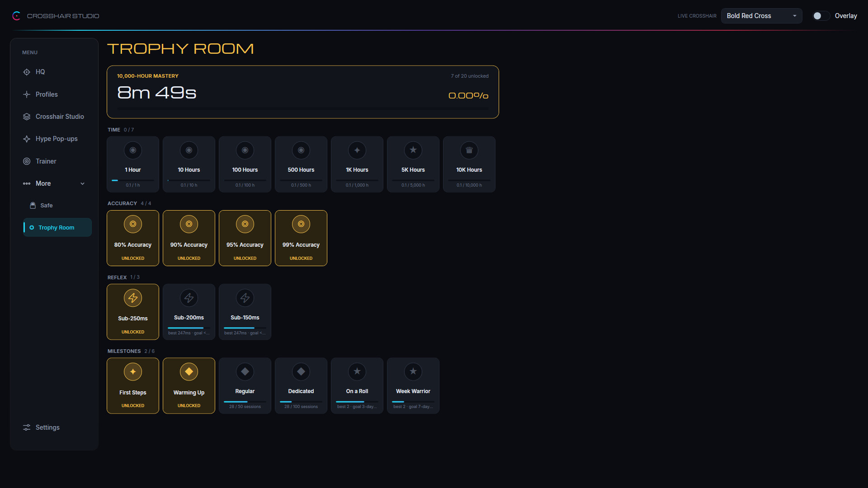The height and width of the screenshot is (488, 868).
Task: Click the 8m 49s mastery timer
Action: [157, 93]
